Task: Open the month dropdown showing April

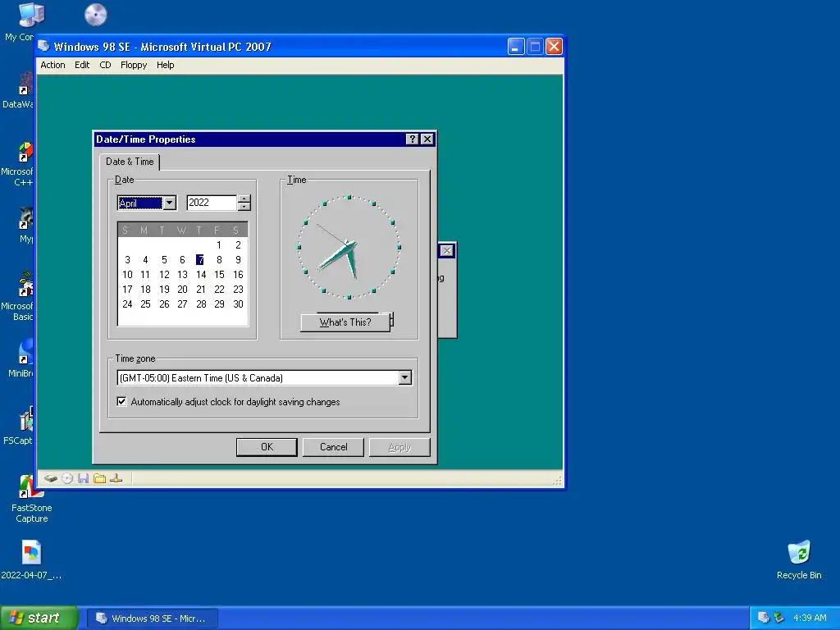Action: [x=169, y=203]
